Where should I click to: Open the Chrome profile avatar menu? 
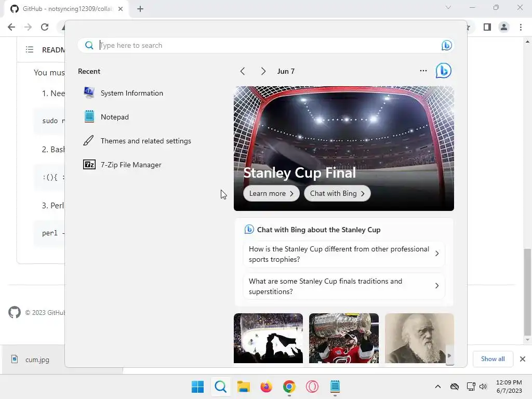(504, 27)
